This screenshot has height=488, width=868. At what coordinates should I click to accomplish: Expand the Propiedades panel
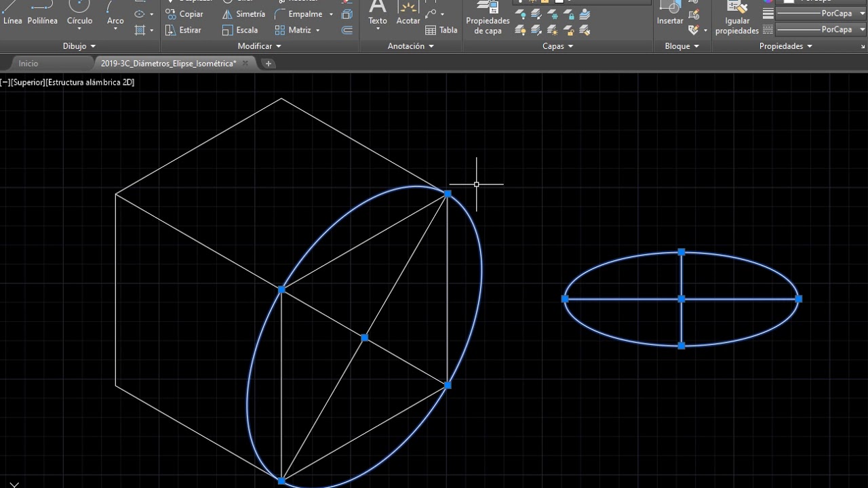(785, 46)
